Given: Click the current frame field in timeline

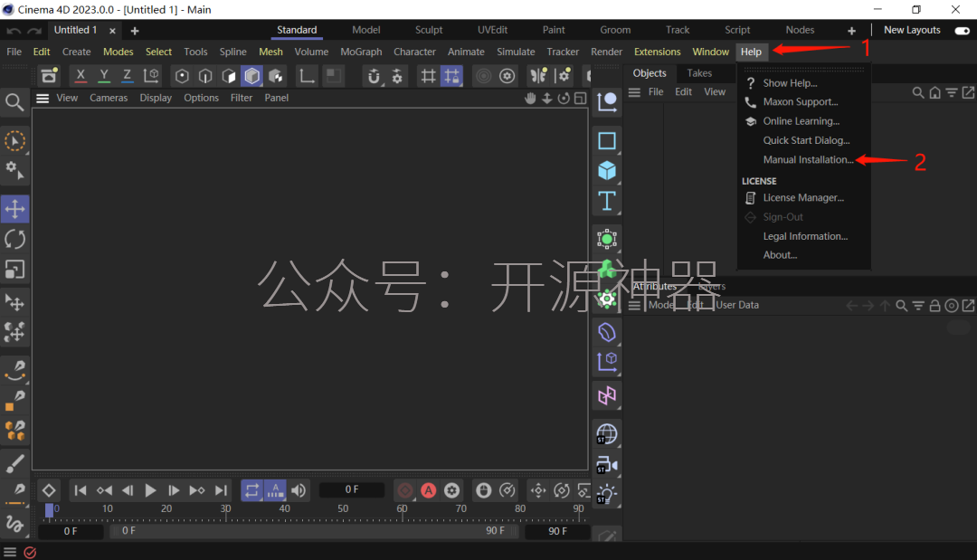Looking at the screenshot, I should [x=352, y=489].
